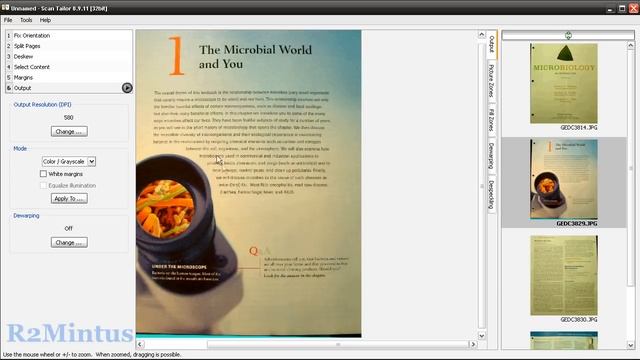Select the Select Content stage
Image resolution: width=640 pixels, height=360 pixels.
click(x=69, y=67)
